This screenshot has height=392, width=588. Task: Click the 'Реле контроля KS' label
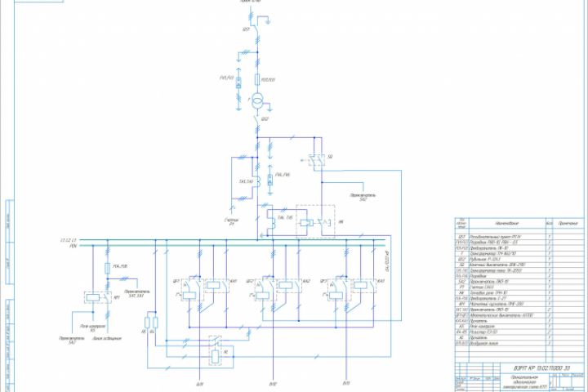coord(92,328)
